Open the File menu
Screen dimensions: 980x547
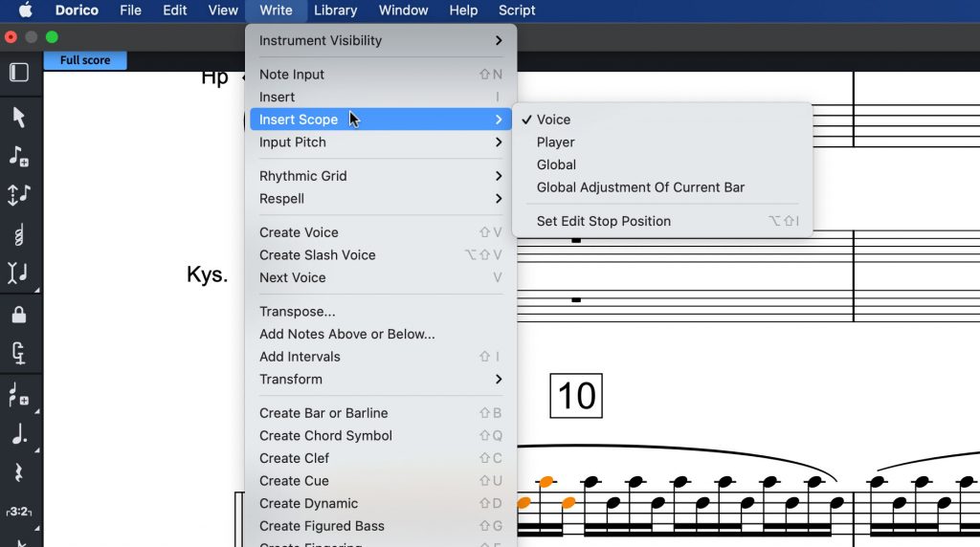(x=130, y=10)
